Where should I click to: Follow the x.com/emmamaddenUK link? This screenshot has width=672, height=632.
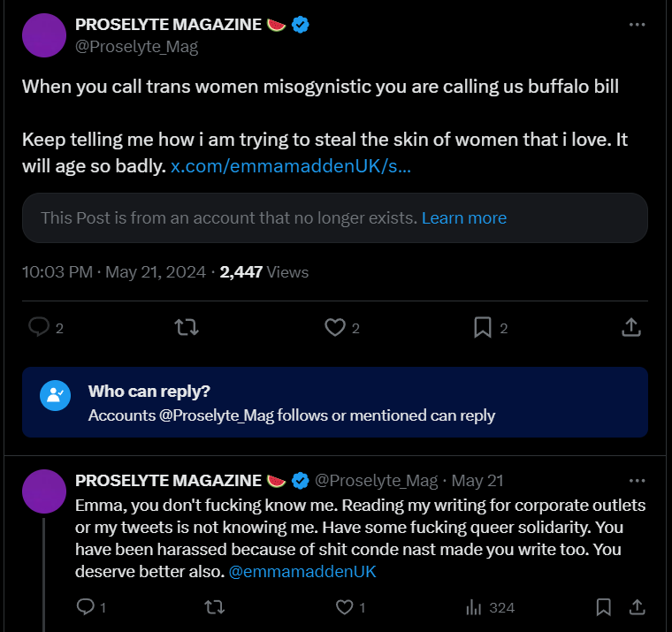(291, 166)
